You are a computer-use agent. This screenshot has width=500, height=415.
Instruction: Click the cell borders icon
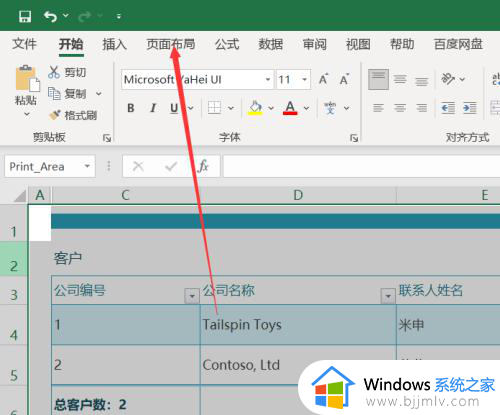click(214, 108)
